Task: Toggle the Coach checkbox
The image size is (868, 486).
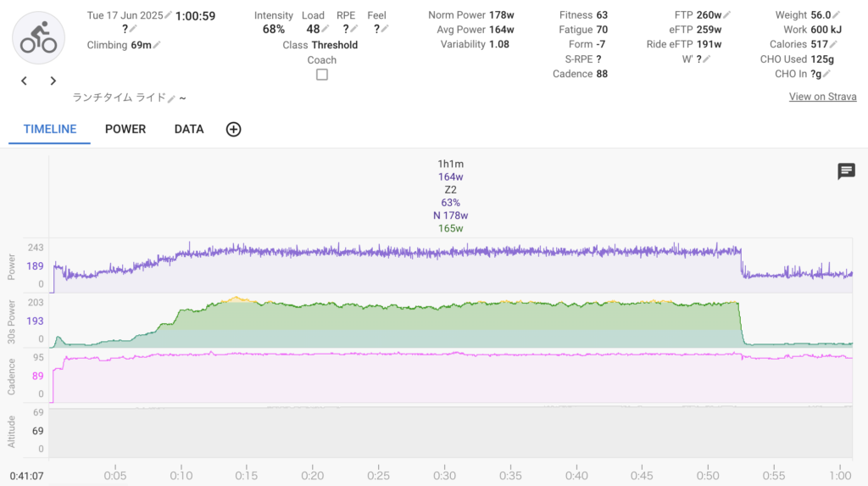Action: coord(321,75)
